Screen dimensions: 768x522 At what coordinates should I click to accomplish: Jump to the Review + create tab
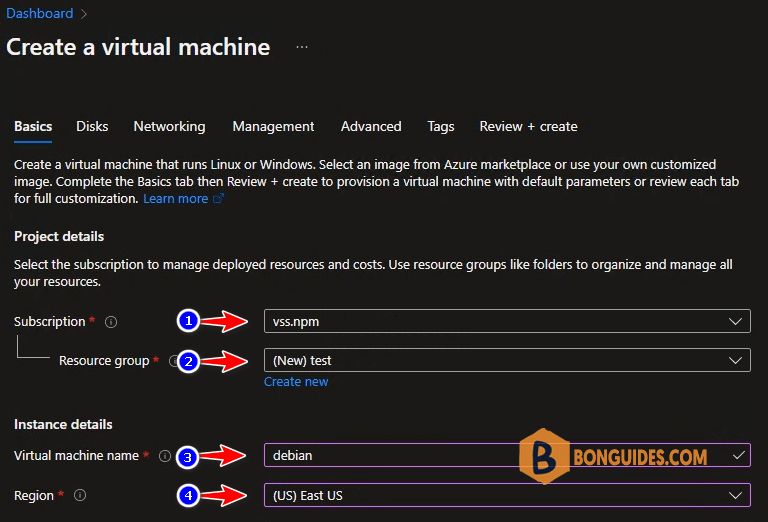point(528,126)
